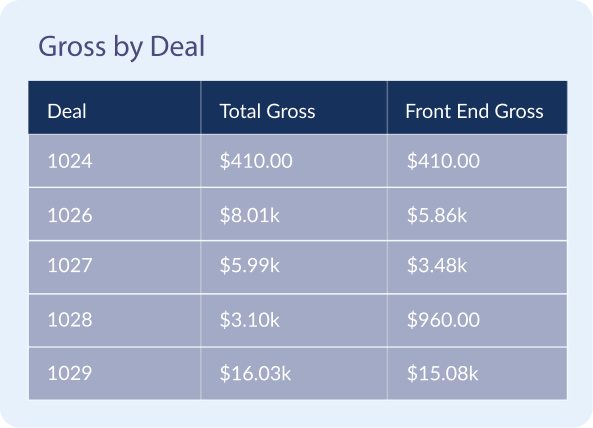Click the $8.01k total gross value
Screen dimensions: 593x428
250,215
